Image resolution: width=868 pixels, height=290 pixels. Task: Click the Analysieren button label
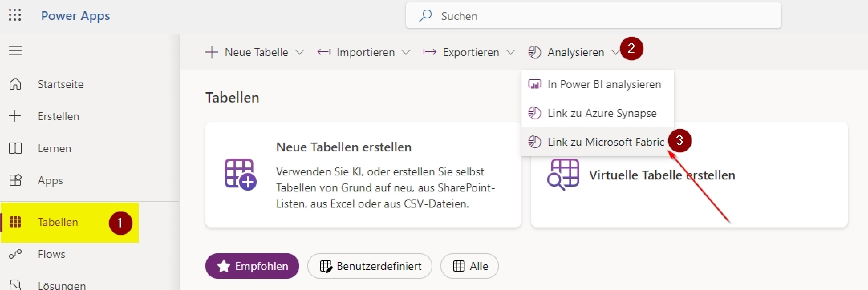click(x=576, y=52)
